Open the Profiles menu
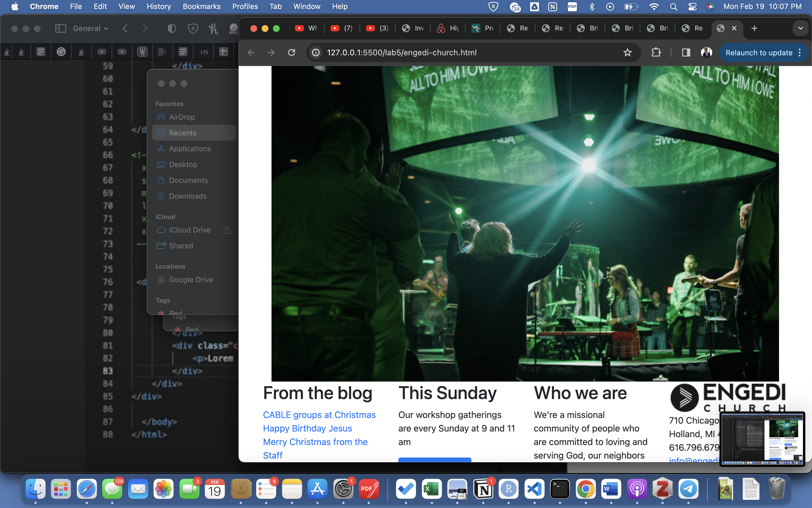This screenshot has width=812, height=508. pos(245,6)
